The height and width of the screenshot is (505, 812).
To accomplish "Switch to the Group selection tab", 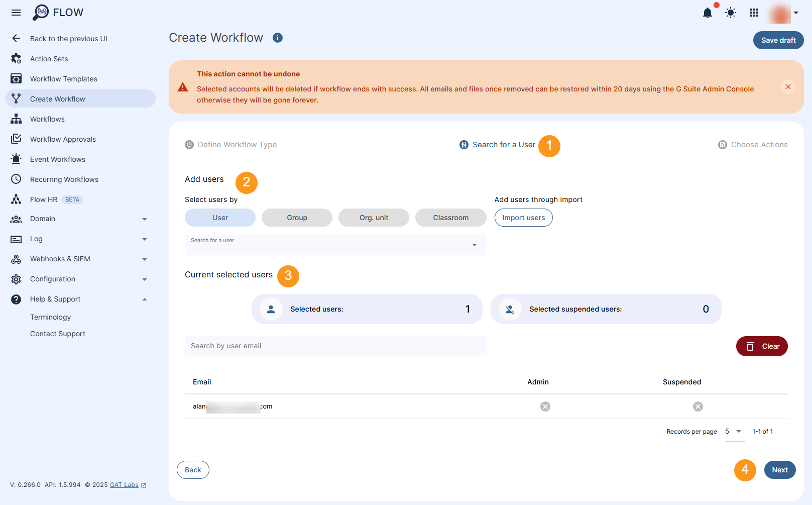I will 297,217.
